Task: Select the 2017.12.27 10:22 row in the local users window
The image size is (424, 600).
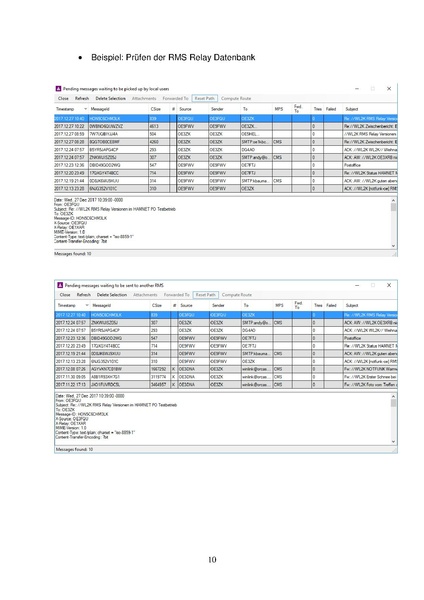Action: tap(225, 126)
